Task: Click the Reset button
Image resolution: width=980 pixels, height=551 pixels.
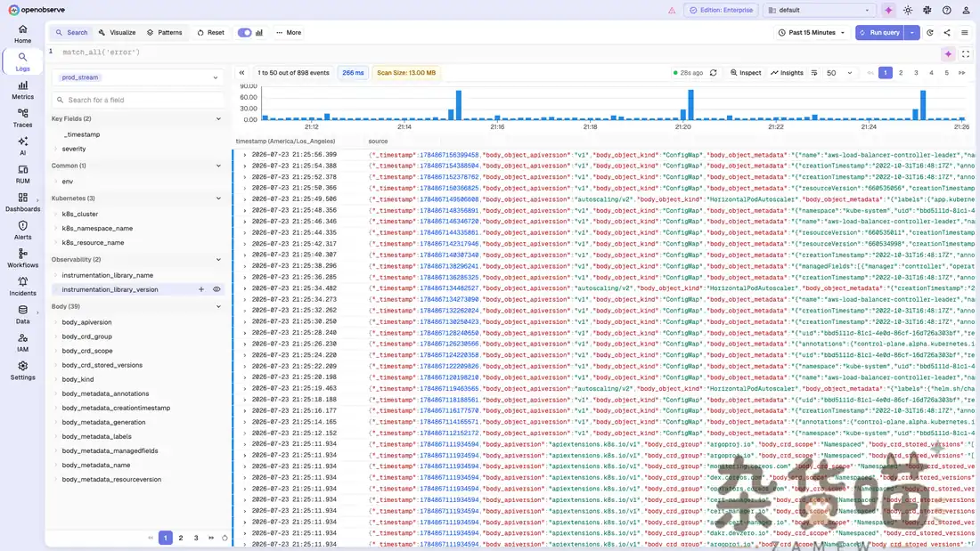Action: coord(210,32)
